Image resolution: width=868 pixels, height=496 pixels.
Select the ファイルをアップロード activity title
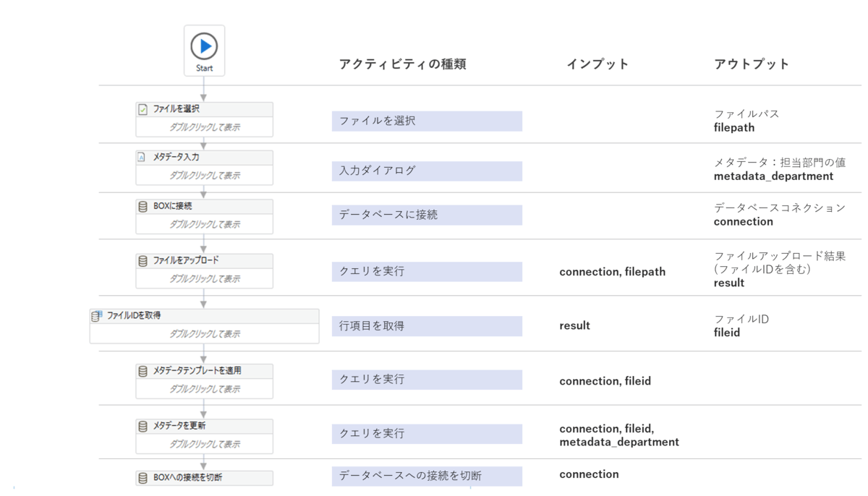[x=186, y=260]
